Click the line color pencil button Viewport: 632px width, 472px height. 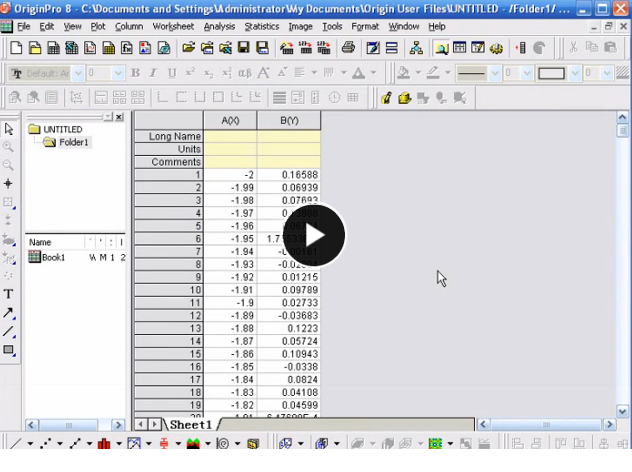pos(433,73)
